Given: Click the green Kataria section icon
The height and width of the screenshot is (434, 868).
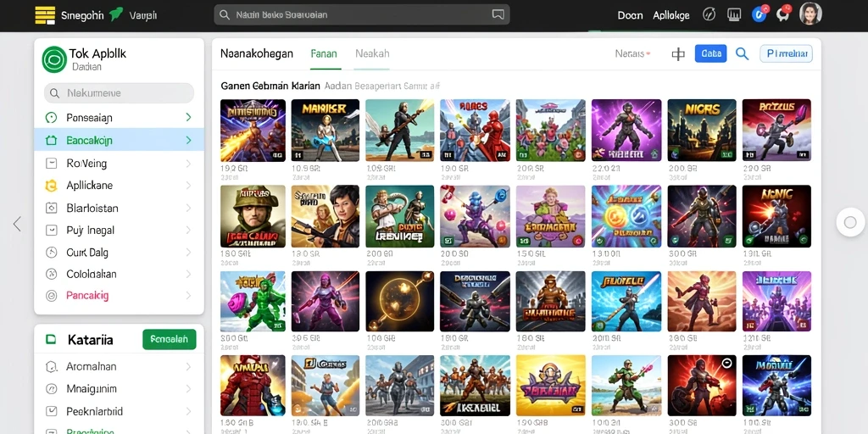Looking at the screenshot, I should point(51,339).
